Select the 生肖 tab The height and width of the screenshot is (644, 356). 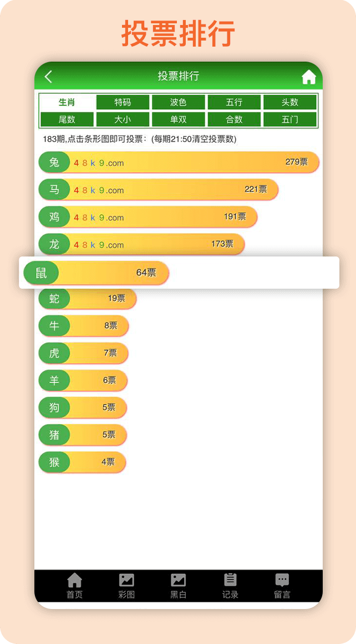[x=67, y=102]
